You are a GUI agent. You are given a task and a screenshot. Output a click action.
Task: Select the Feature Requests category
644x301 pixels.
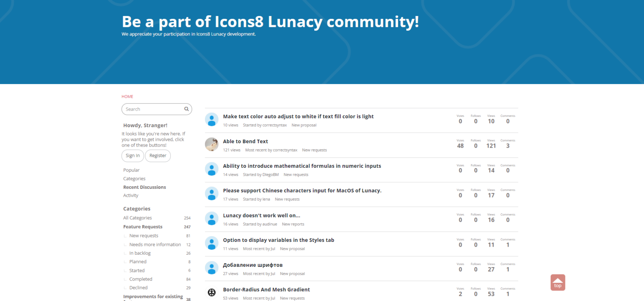point(143,227)
